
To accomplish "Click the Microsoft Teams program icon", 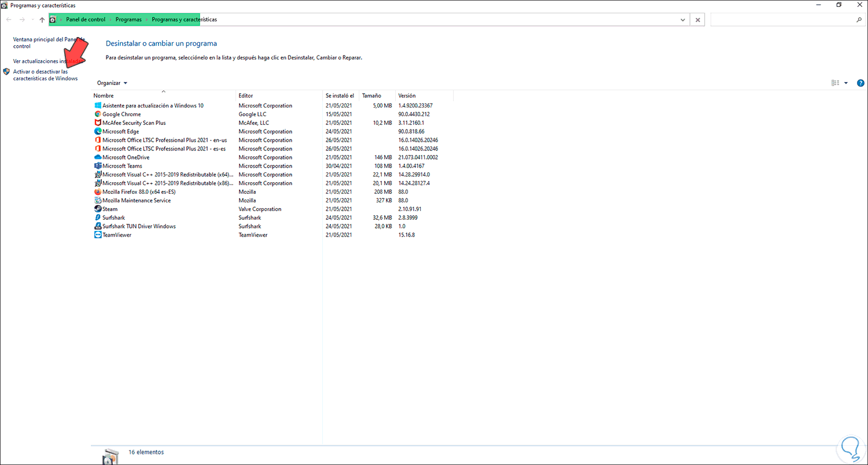I will (98, 166).
